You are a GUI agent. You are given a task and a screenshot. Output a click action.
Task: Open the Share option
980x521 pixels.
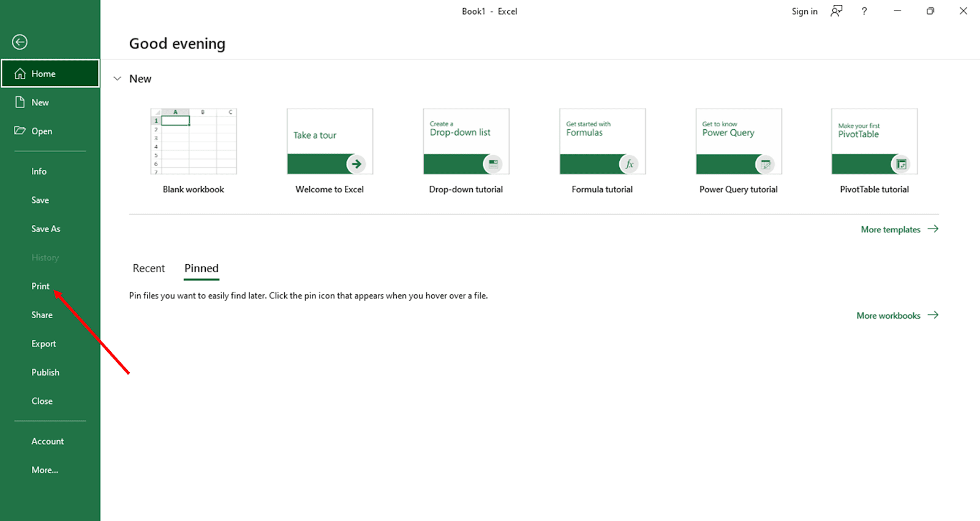42,315
